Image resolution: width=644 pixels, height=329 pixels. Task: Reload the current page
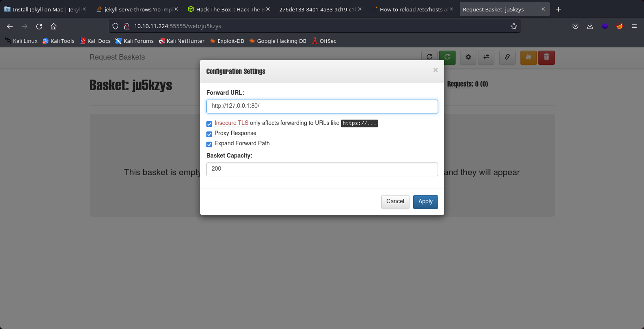click(x=39, y=26)
